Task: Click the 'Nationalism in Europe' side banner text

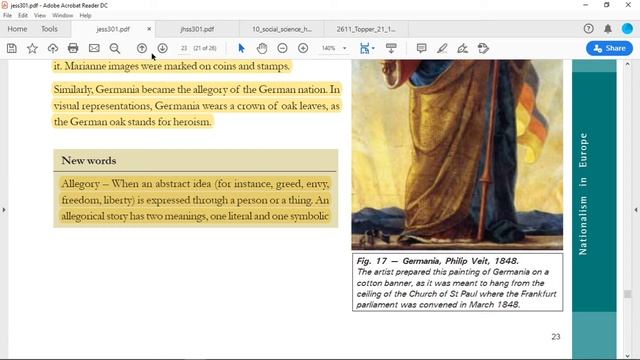Action: click(584, 194)
